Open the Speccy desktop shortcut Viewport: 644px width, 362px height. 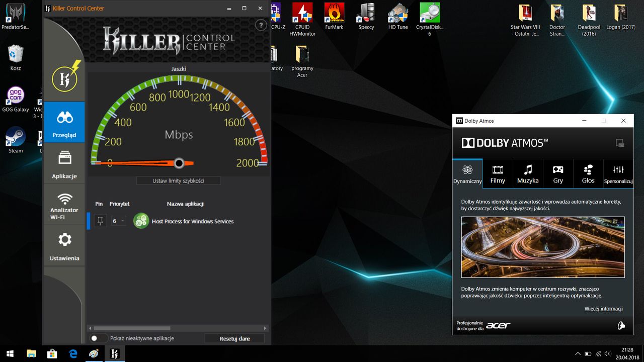click(x=366, y=17)
